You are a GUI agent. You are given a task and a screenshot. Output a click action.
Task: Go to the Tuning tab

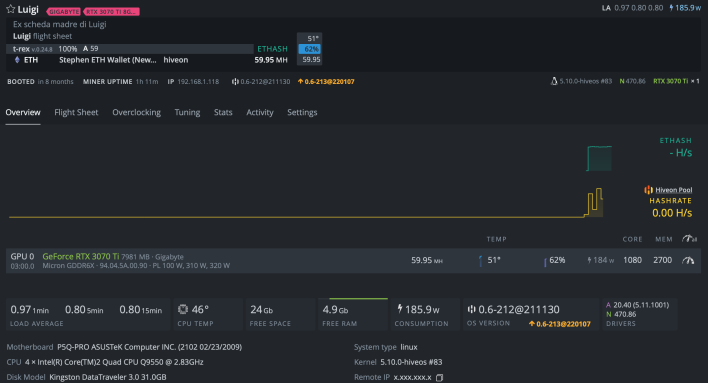pos(187,112)
